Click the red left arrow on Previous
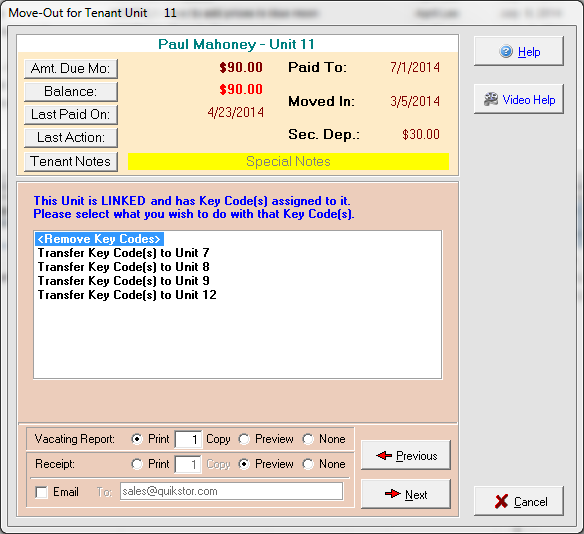Image resolution: width=584 pixels, height=534 pixels. (x=384, y=455)
